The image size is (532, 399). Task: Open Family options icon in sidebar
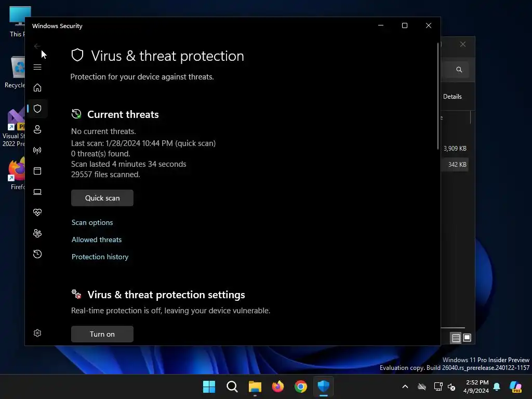pyautogui.click(x=37, y=233)
